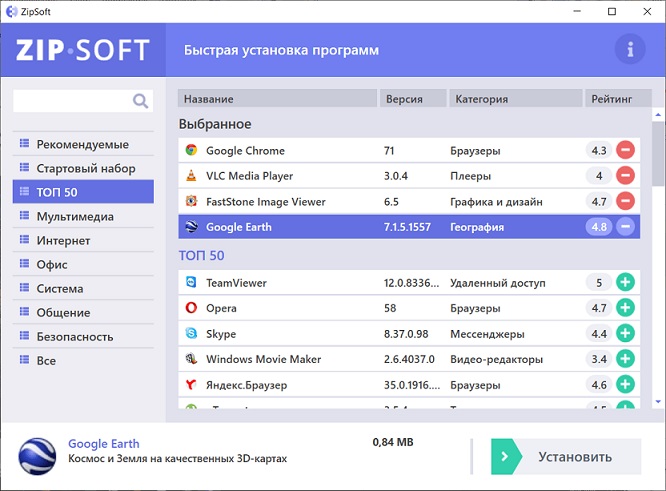Open the Рекомендуемые category
Image resolution: width=666 pixels, height=491 pixels.
coord(83,144)
